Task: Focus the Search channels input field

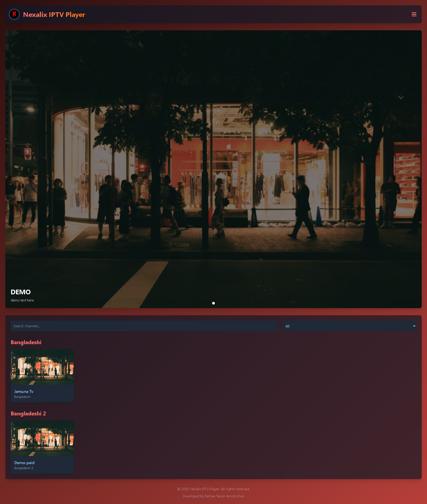Action: pyautogui.click(x=145, y=326)
